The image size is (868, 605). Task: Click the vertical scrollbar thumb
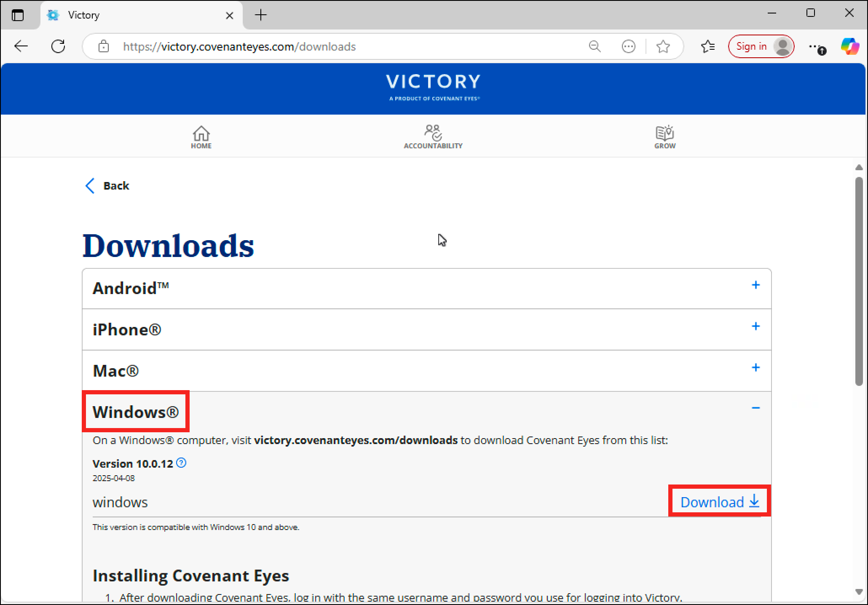(x=859, y=281)
